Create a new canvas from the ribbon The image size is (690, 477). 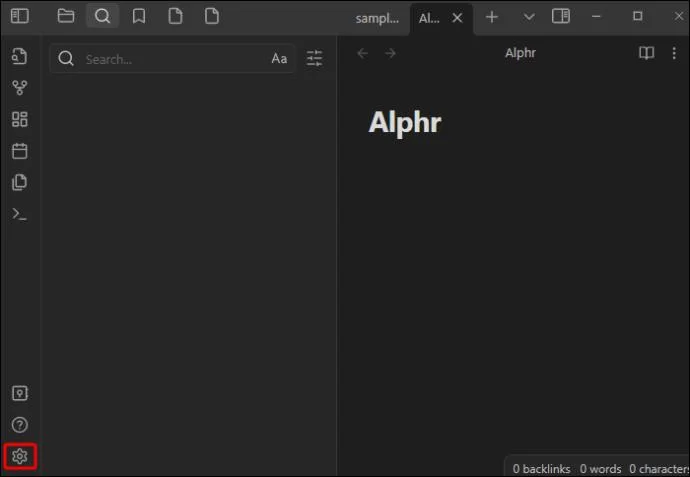coord(20,119)
